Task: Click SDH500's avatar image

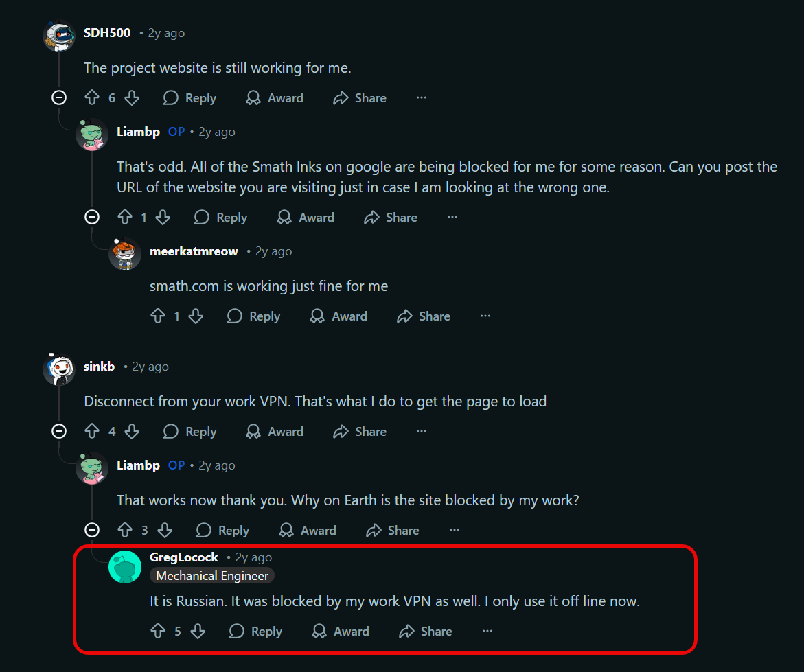Action: click(x=59, y=36)
